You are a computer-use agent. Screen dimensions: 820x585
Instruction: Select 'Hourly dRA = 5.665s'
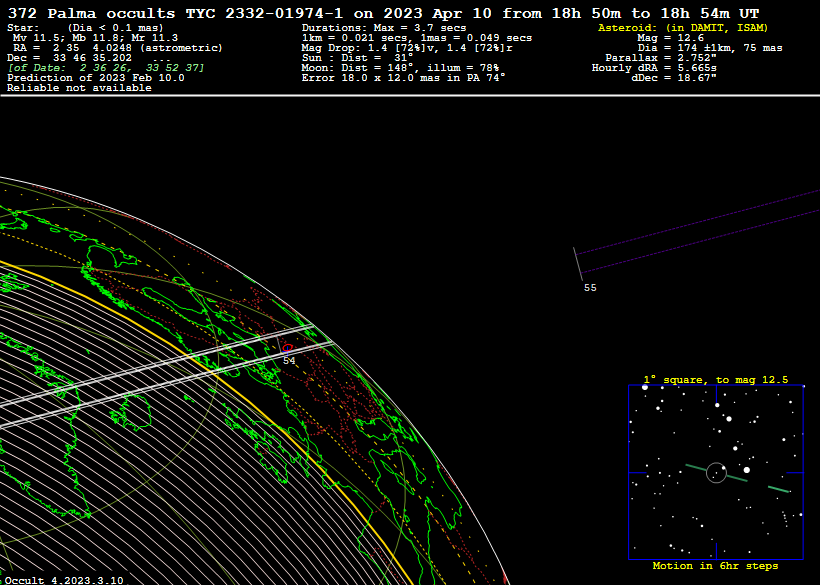tap(654, 68)
